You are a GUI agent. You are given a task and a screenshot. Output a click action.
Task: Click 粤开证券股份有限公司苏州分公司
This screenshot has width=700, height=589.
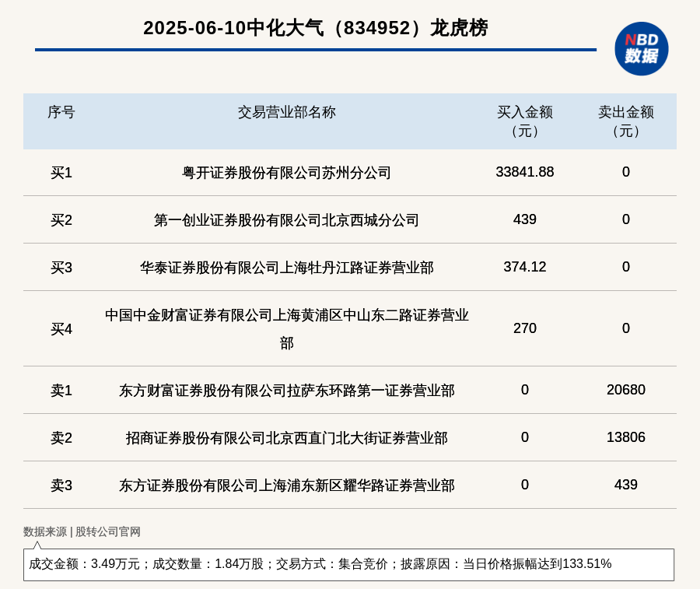286,173
